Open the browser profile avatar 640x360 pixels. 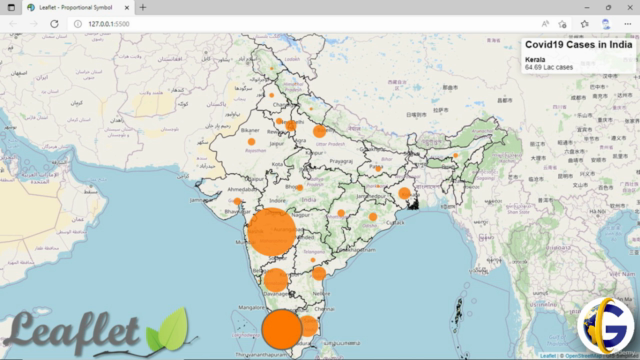tap(606, 24)
